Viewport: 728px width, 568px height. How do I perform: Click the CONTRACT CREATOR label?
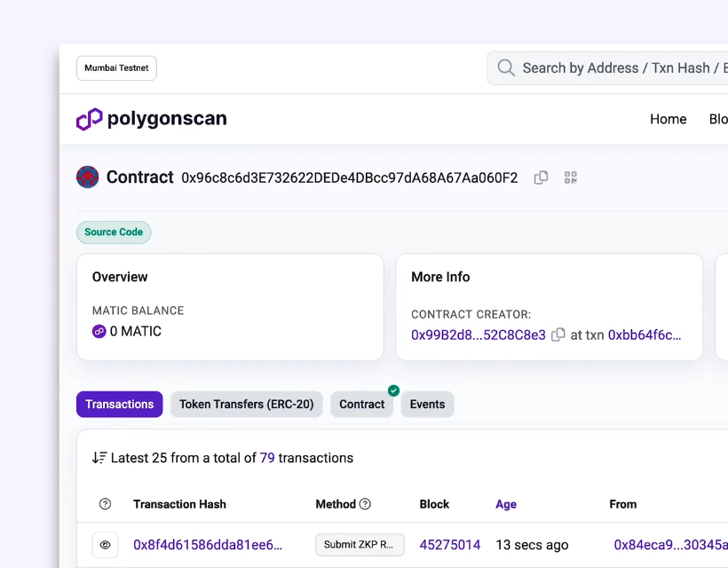[471, 315]
